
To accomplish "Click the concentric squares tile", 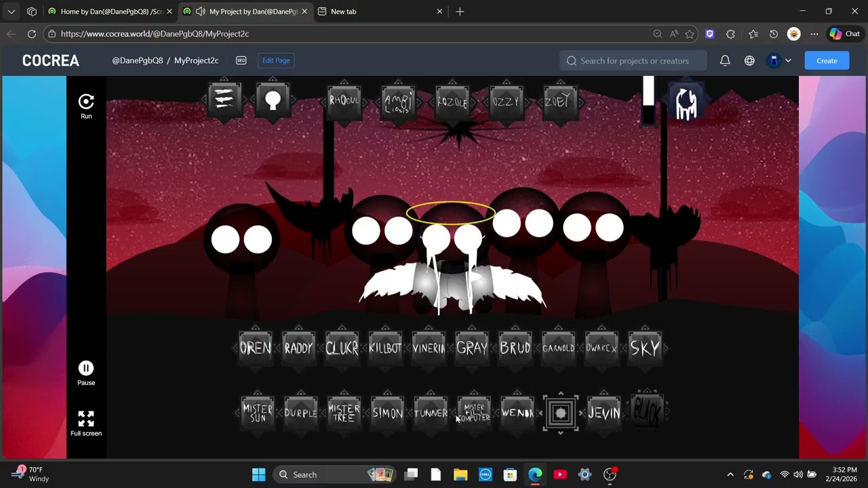I will click(x=561, y=413).
